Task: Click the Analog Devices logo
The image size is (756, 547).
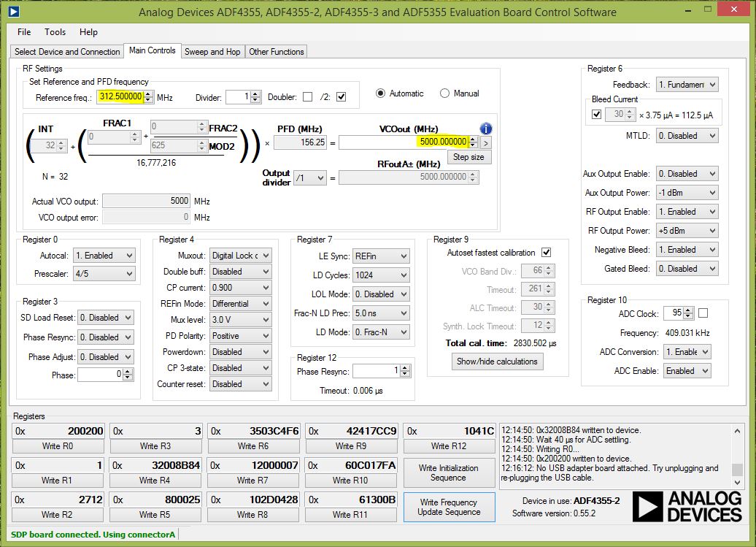Action: (x=687, y=506)
